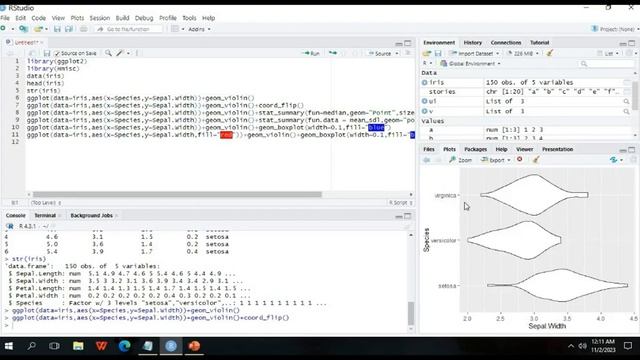Close the Untitled1 script tab
The width and height of the screenshot is (640, 360).
(42, 42)
